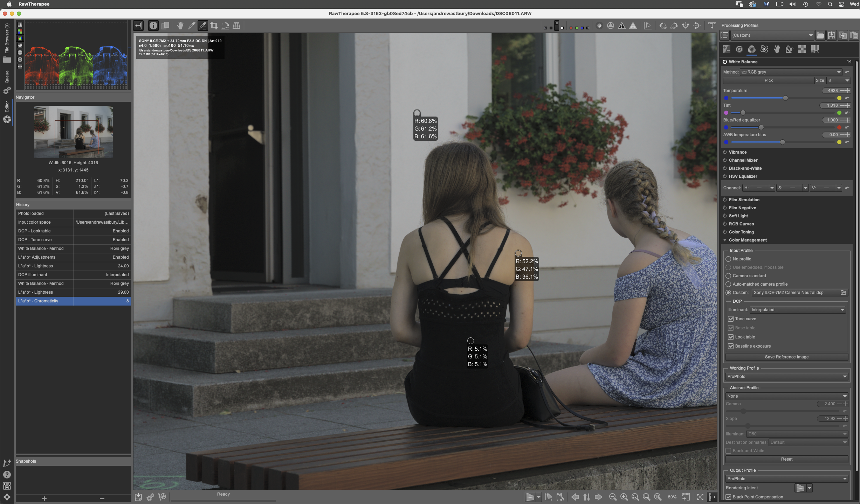This screenshot has height=504, width=860.
Task: Select Camera standard input profile
Action: (728, 276)
